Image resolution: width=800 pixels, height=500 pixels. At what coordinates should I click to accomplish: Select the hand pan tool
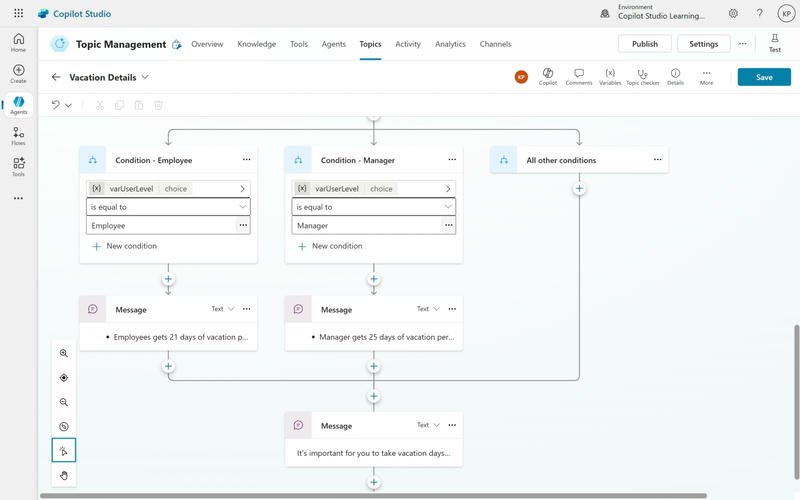coord(64,475)
